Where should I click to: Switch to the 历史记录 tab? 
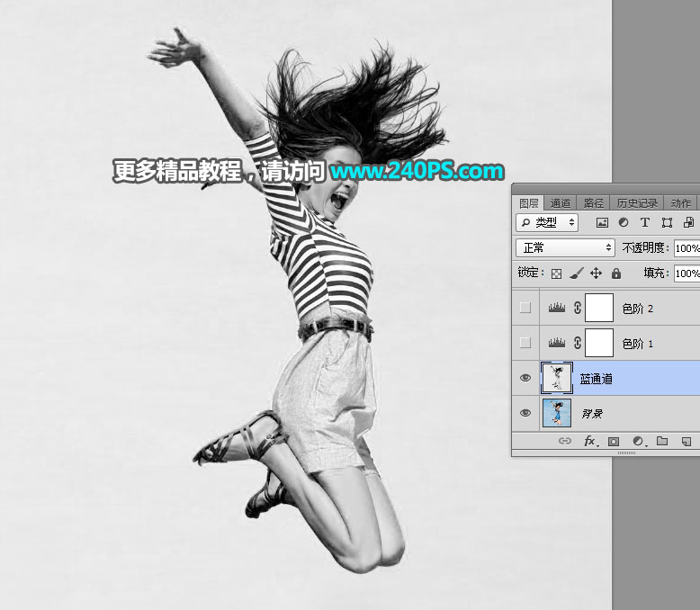point(637,203)
